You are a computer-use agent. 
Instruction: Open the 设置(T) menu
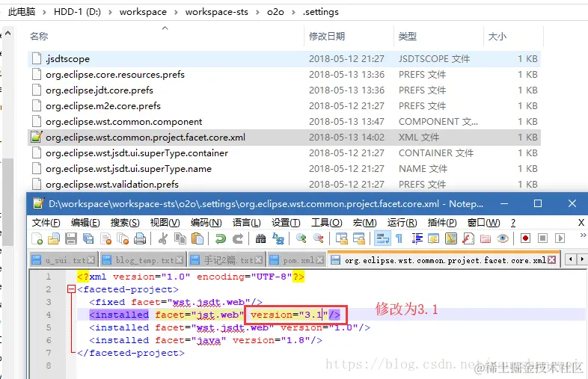[286, 223]
